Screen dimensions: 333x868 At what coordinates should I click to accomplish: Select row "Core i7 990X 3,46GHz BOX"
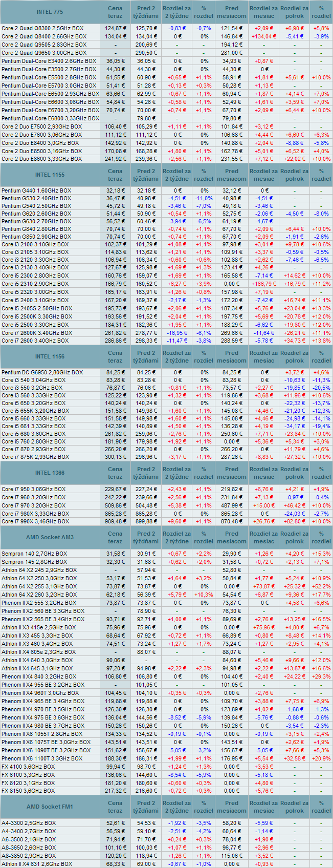166,521
